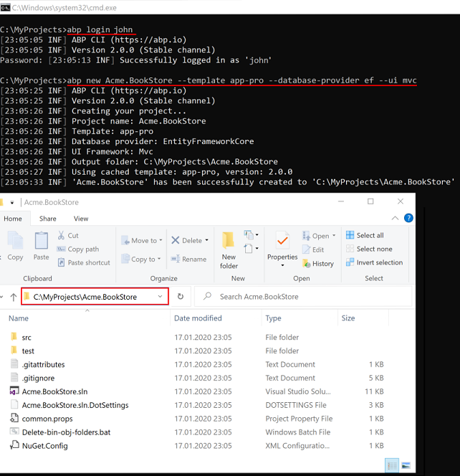The image size is (460, 476).
Task: Click the common.props file icon
Action: tap(14, 418)
